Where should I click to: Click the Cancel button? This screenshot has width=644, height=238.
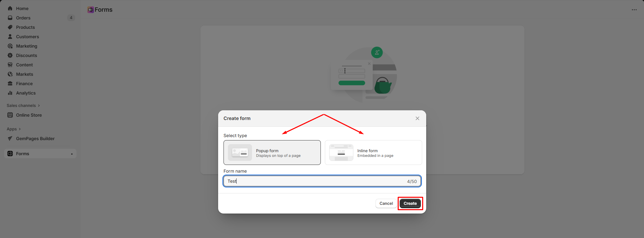[x=386, y=203]
